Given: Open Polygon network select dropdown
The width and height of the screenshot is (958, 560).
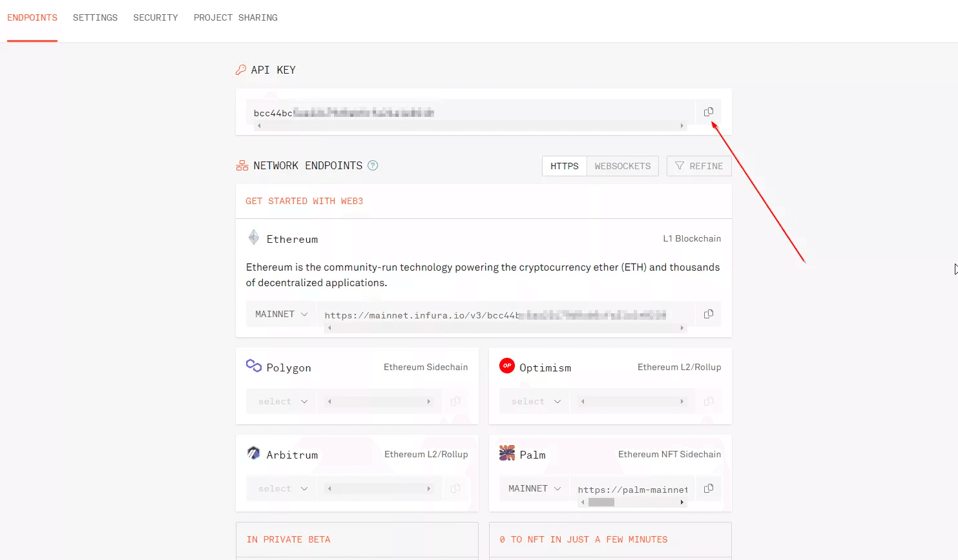Looking at the screenshot, I should tap(281, 401).
